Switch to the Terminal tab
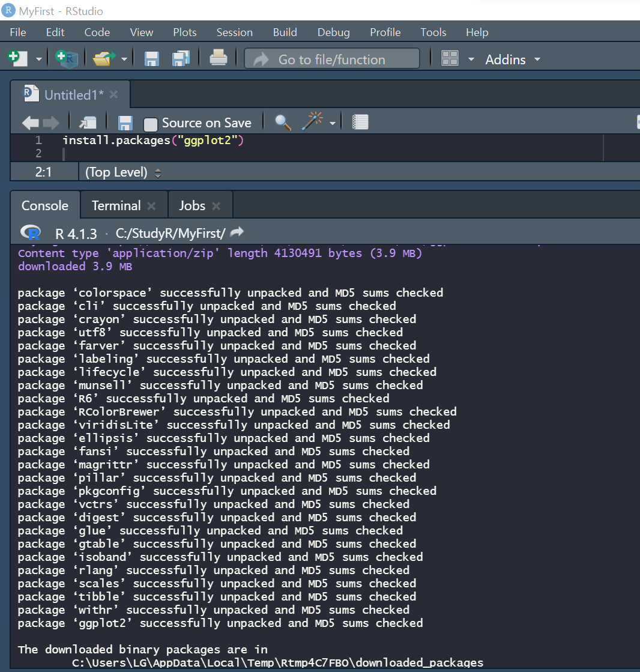This screenshot has height=672, width=640. (x=116, y=206)
